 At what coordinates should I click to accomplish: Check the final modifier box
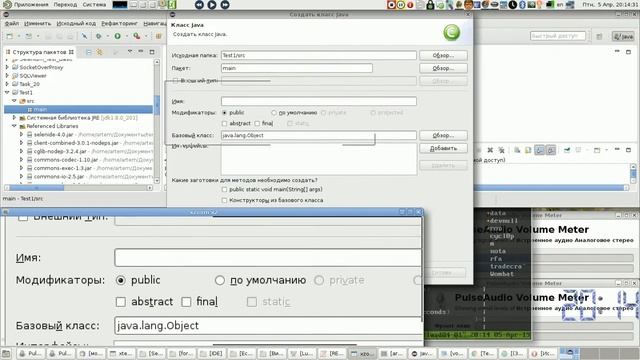point(257,123)
